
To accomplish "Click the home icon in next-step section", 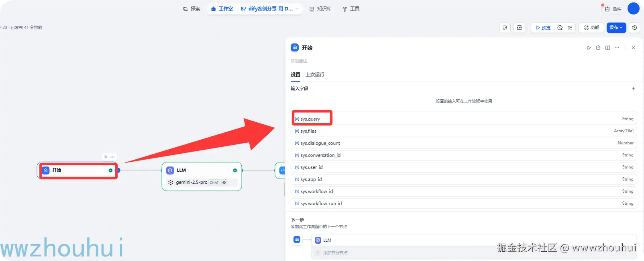I will tap(297, 240).
